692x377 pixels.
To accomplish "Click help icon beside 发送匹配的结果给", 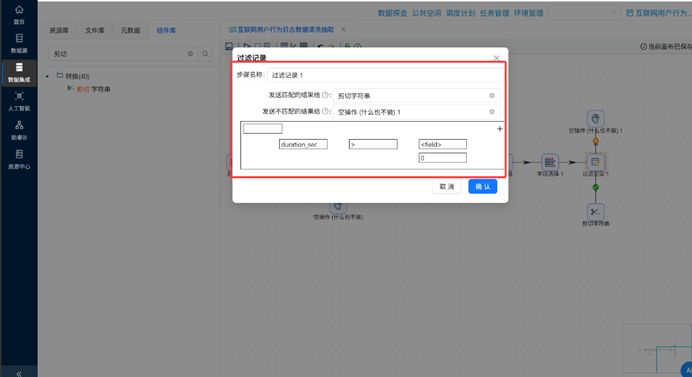I will coord(325,95).
